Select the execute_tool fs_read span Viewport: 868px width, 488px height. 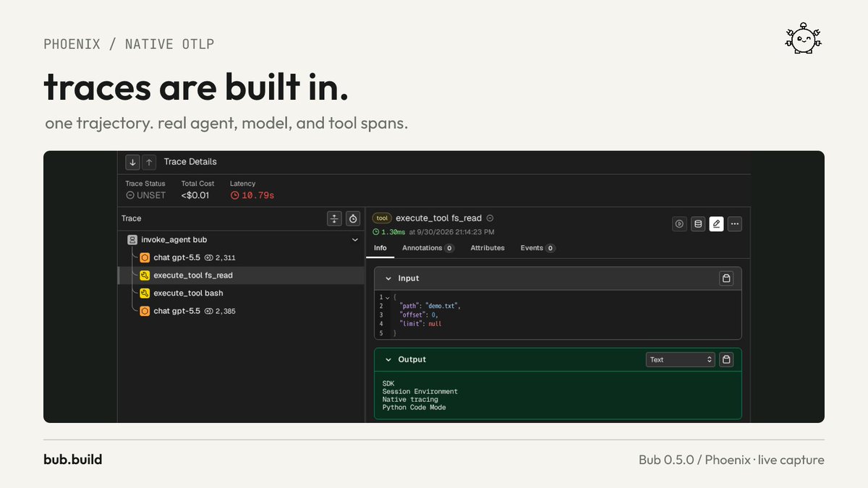[241, 275]
